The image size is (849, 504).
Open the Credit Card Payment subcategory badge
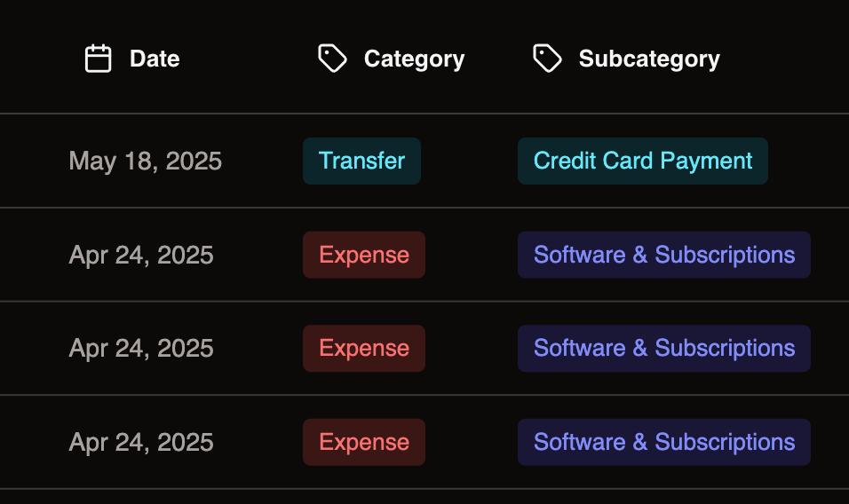pos(642,161)
